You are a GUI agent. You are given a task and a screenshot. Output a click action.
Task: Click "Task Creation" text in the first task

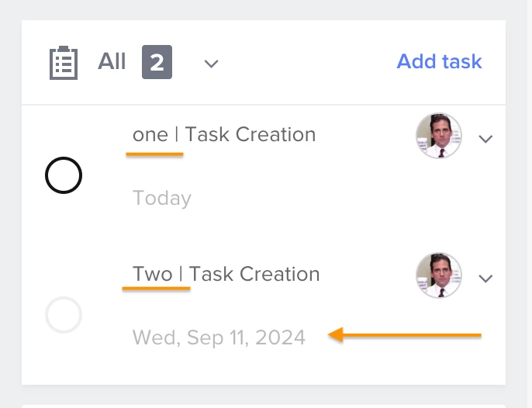pos(250,135)
